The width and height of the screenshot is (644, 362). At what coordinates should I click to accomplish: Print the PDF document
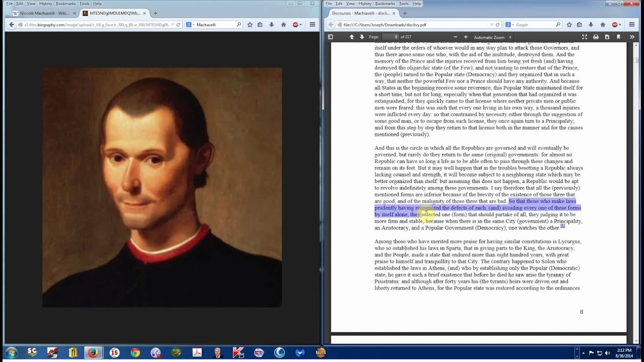pyautogui.click(x=596, y=37)
